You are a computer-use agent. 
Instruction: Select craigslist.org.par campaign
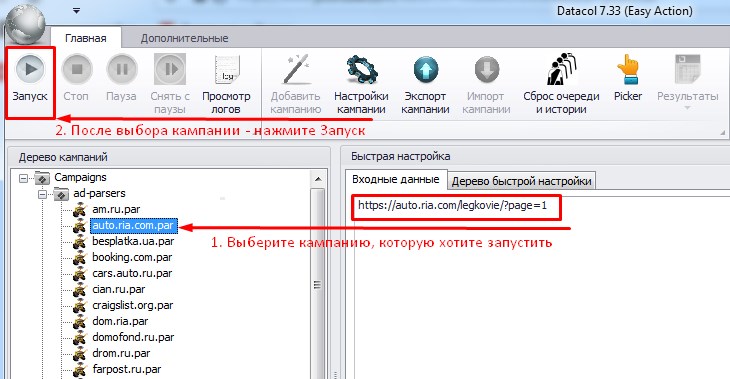[x=133, y=305]
